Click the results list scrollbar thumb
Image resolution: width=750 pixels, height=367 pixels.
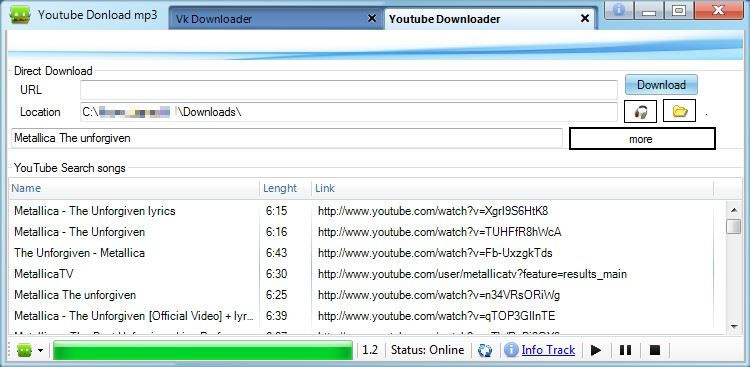pos(733,226)
